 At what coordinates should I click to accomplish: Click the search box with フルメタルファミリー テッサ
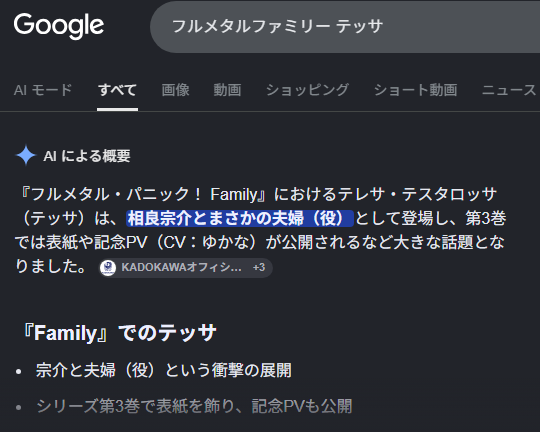click(345, 27)
